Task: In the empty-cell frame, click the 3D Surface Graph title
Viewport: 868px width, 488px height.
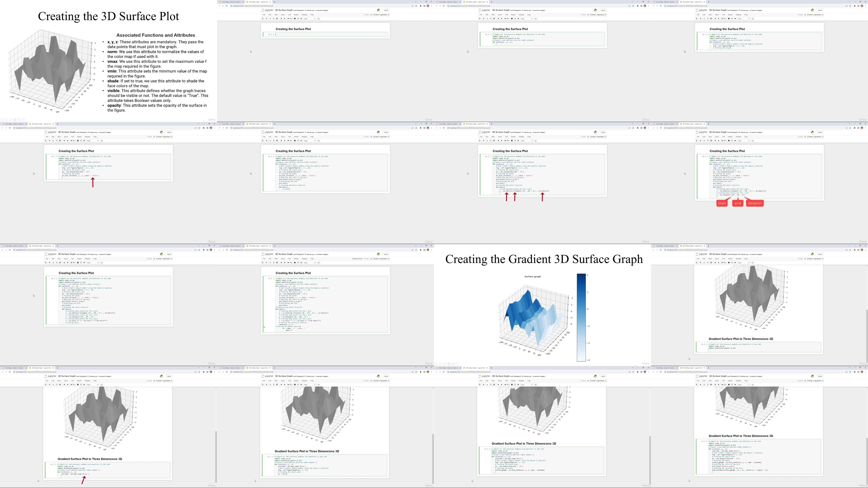Action: (x=284, y=10)
